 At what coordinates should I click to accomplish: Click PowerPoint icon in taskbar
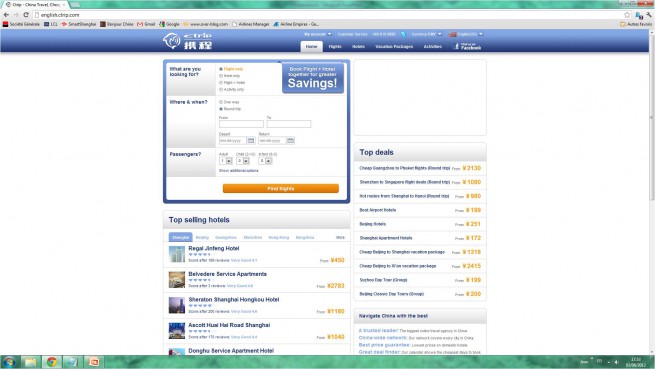pyautogui.click(x=94, y=362)
